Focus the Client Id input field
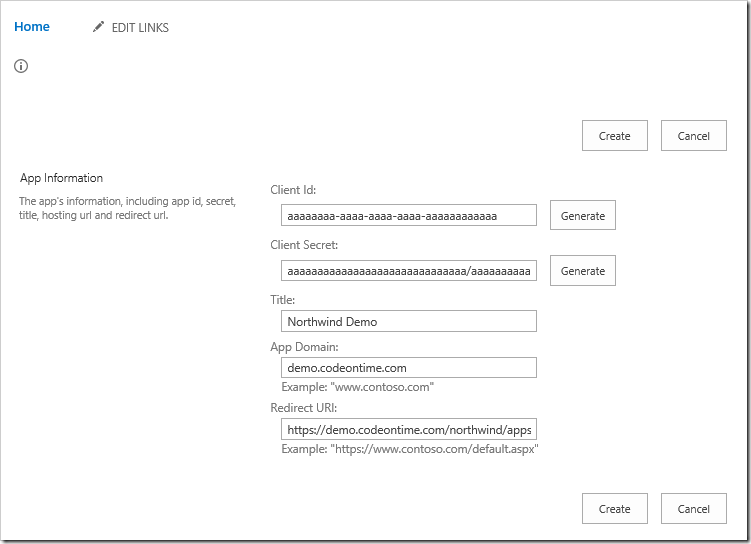The width and height of the screenshot is (751, 544). point(409,215)
